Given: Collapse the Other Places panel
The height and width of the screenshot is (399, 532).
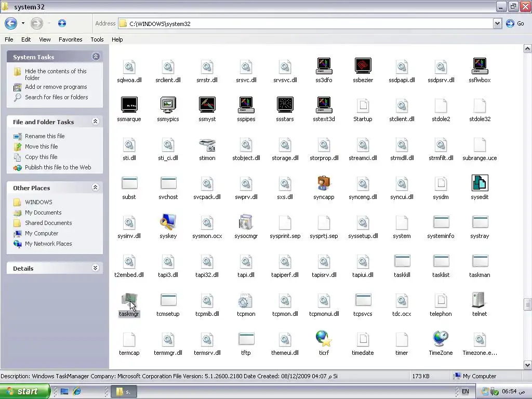Looking at the screenshot, I should click(x=96, y=187).
